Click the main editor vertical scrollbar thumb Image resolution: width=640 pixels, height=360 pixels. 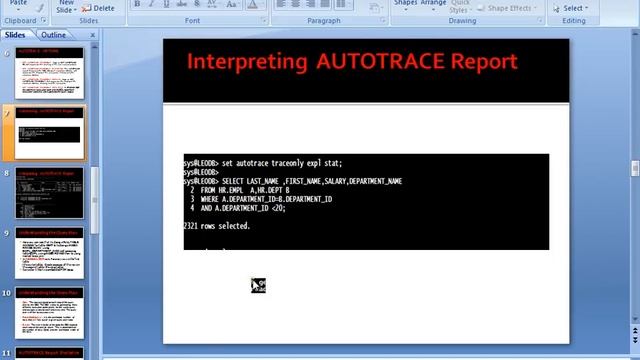point(635,168)
